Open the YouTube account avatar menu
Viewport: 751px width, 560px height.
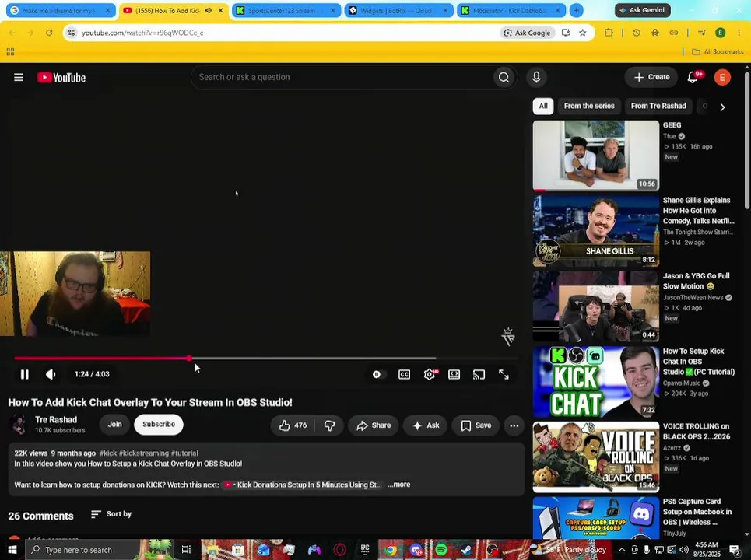[722, 77]
